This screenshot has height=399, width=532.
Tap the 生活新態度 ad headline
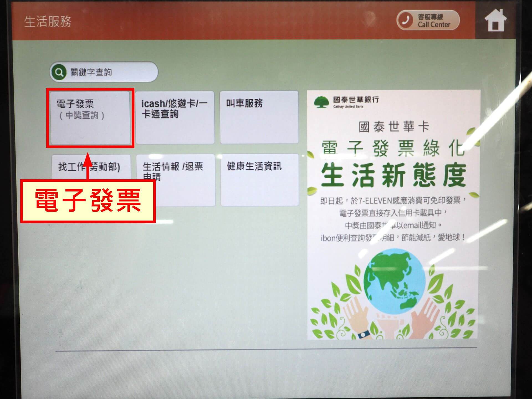393,175
